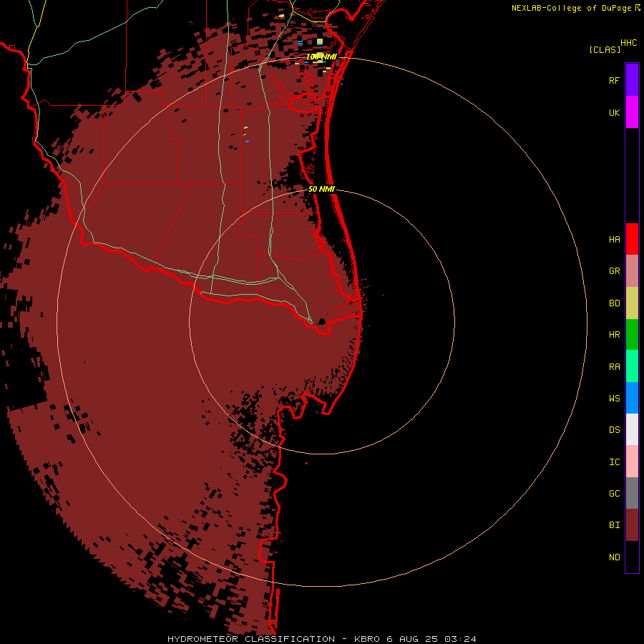This screenshot has height=644, width=644.
Task: Click the yellow BD legend swatch
Action: [632, 303]
